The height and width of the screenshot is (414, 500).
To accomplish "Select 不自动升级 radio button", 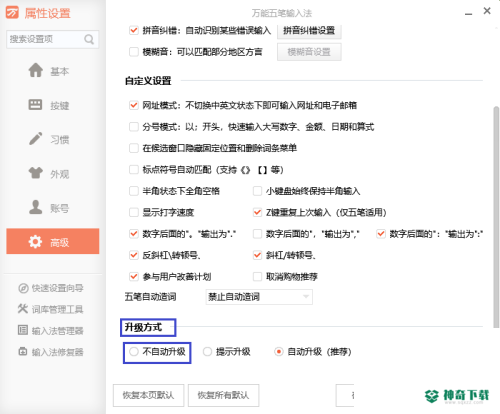I will pyautogui.click(x=134, y=352).
